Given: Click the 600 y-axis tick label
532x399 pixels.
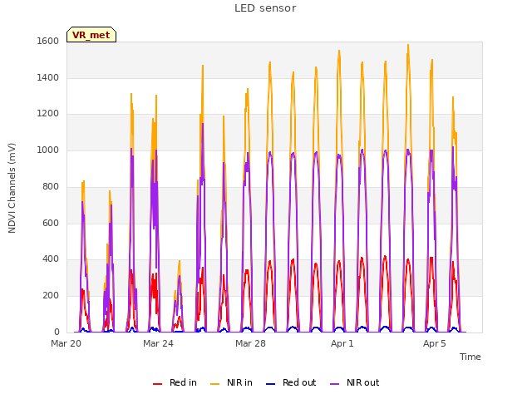Looking at the screenshot, I should coord(51,224).
